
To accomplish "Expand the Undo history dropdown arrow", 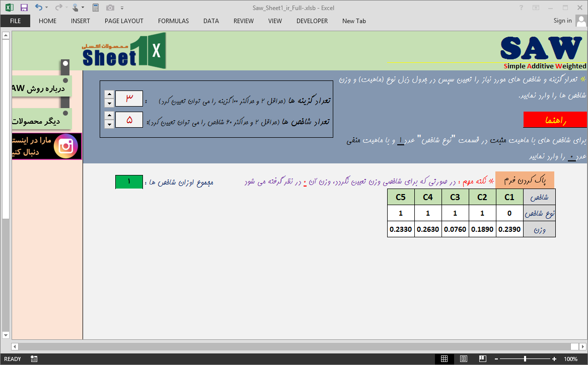I will tap(47, 8).
